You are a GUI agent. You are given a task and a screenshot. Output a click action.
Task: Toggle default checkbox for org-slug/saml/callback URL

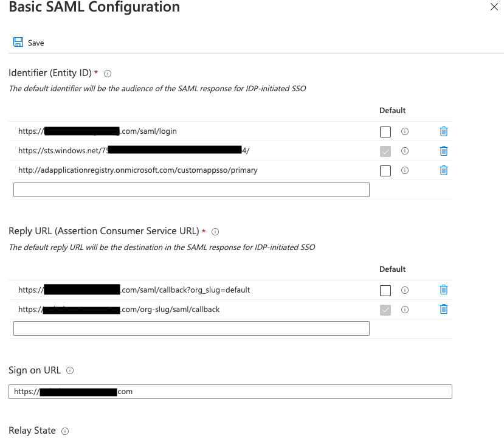pyautogui.click(x=385, y=310)
